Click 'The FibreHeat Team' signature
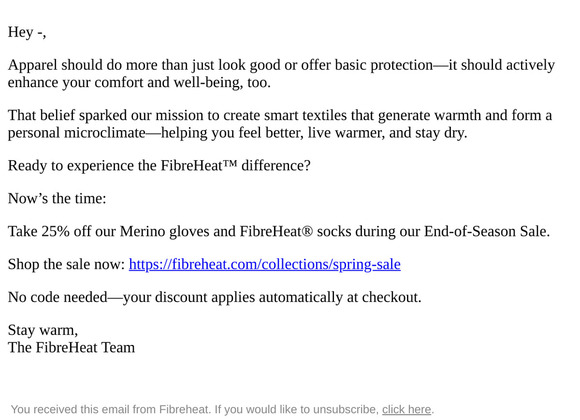 pyautogui.click(x=71, y=347)
